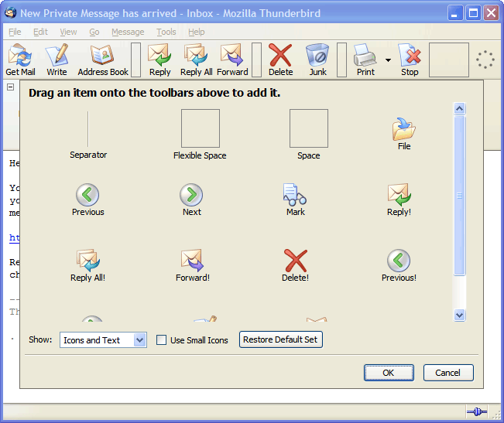This screenshot has width=504, height=423.
Task: Click the Stop toolbar icon
Action: tap(410, 60)
